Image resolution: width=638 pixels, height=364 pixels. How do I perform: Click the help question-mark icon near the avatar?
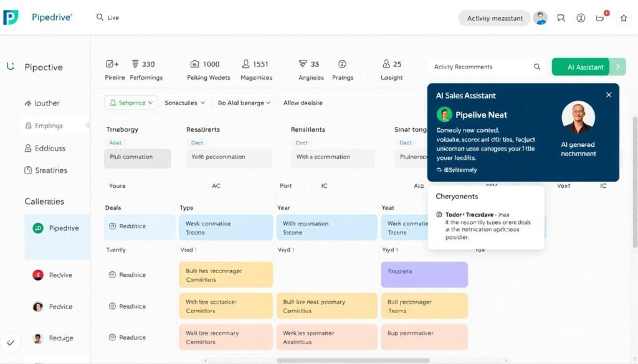(x=581, y=18)
